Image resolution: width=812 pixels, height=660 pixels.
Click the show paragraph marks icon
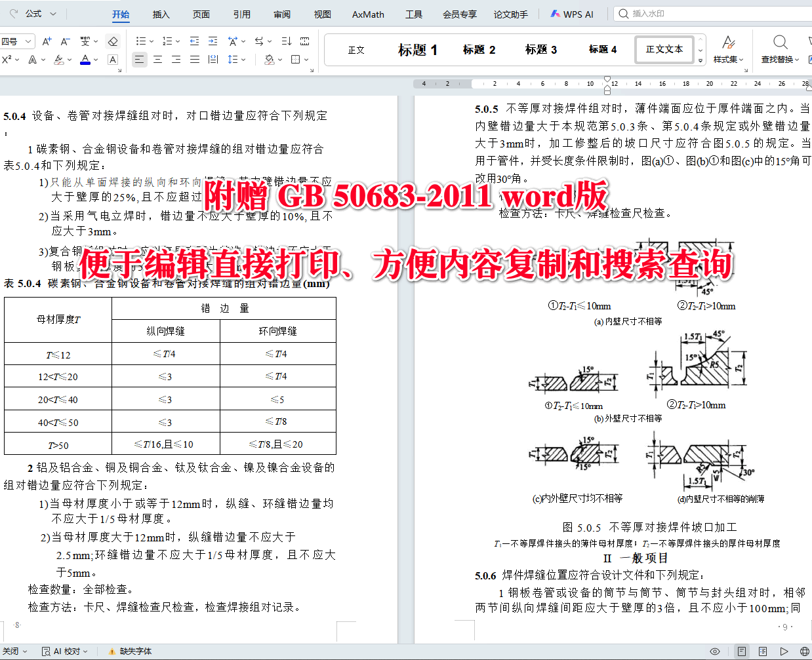pyautogui.click(x=305, y=41)
